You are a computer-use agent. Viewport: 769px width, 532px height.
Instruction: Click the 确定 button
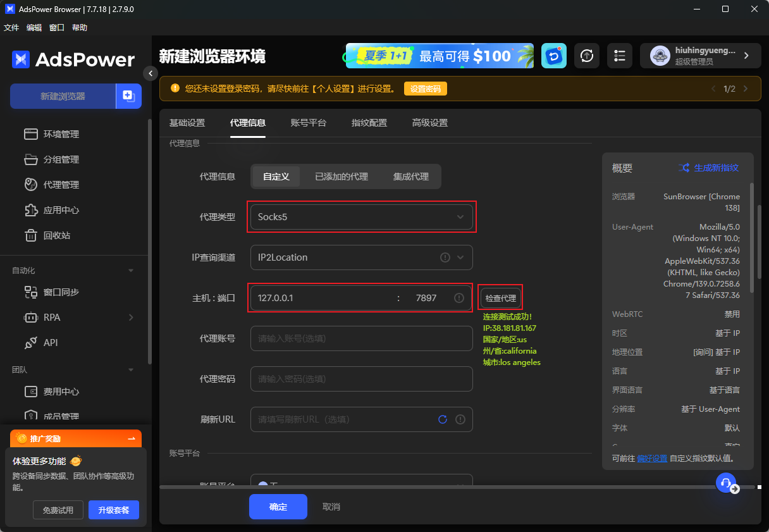[x=278, y=507]
